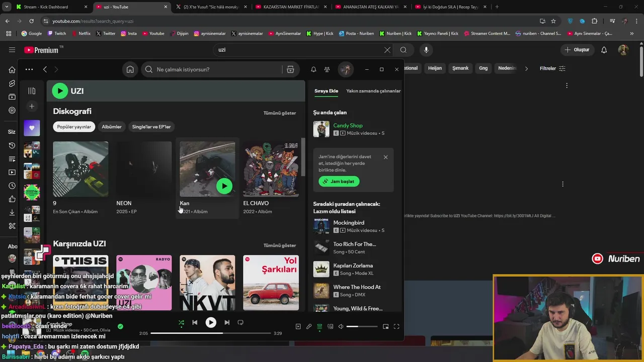
Task: Open Spotify mini player
Action: (x=386, y=327)
